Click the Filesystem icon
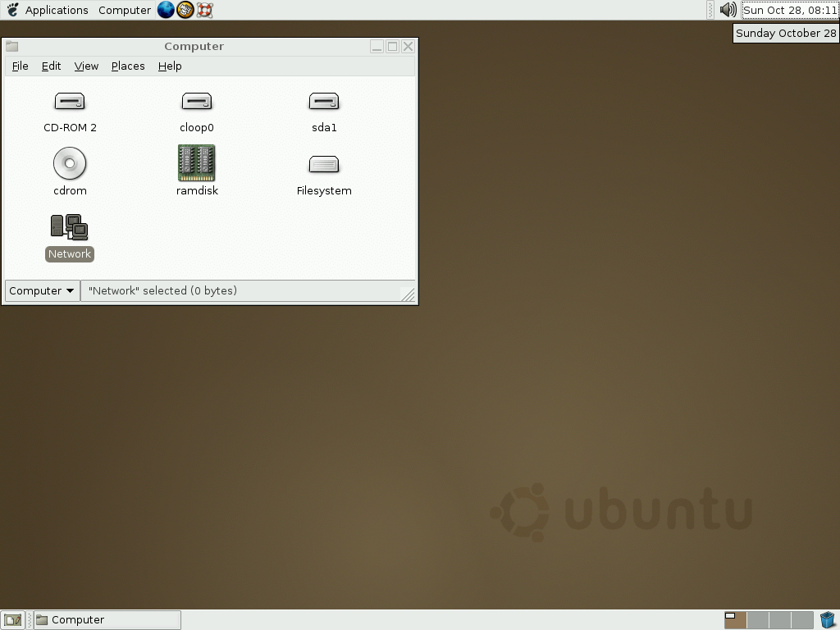 (324, 164)
